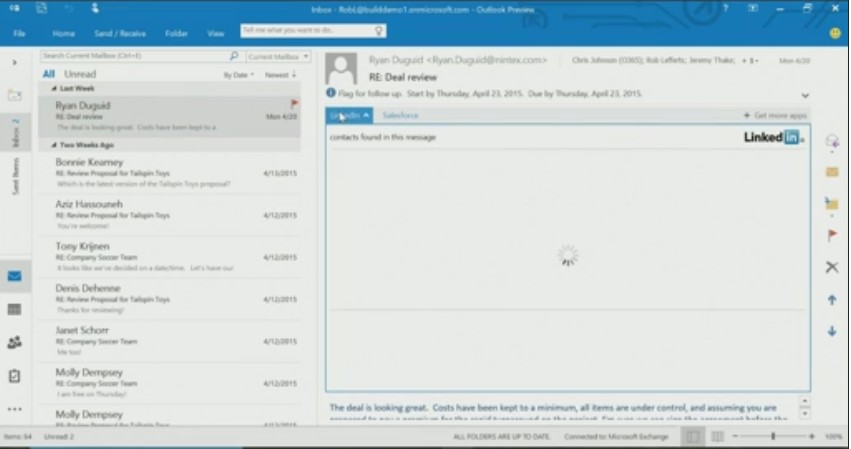Open the Current Mailbox scope dropdown

click(278, 56)
